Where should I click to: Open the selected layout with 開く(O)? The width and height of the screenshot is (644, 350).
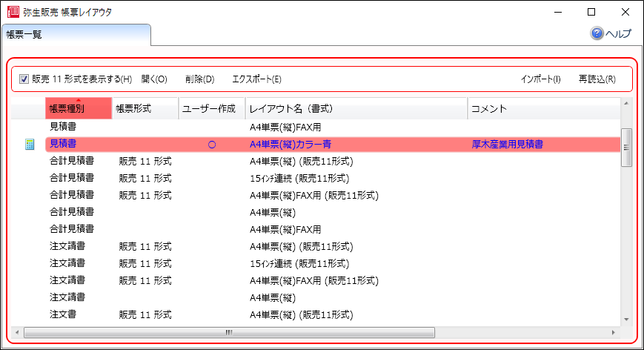(154, 79)
